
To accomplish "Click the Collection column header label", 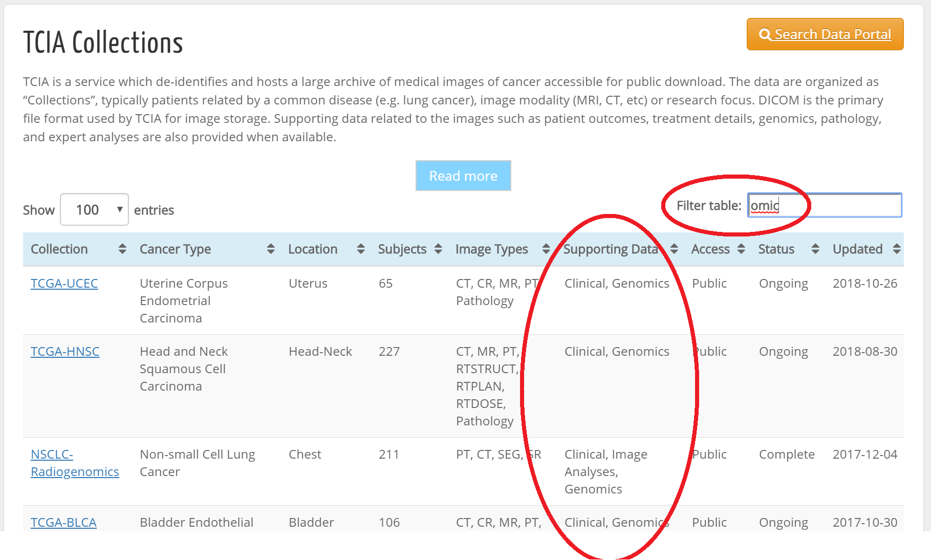I will coord(59,249).
